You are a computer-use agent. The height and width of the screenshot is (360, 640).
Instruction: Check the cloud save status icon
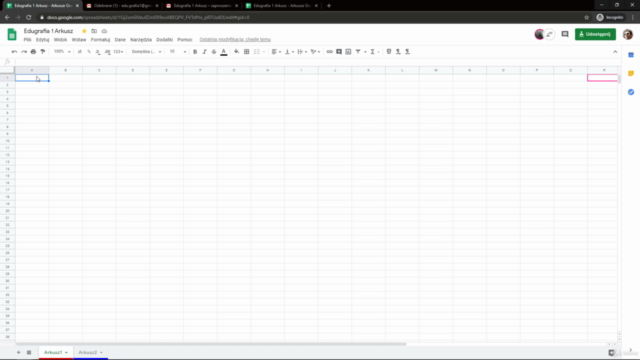104,31
